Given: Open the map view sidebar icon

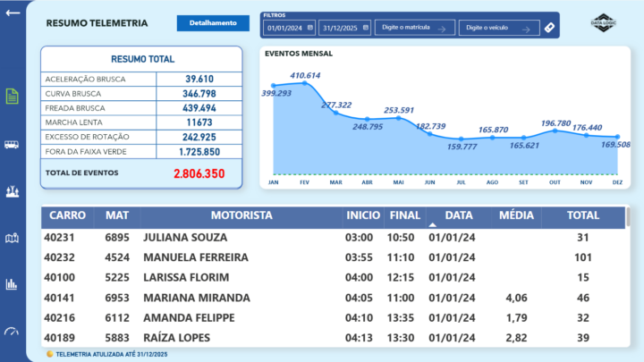Looking at the screenshot, I should [x=13, y=238].
